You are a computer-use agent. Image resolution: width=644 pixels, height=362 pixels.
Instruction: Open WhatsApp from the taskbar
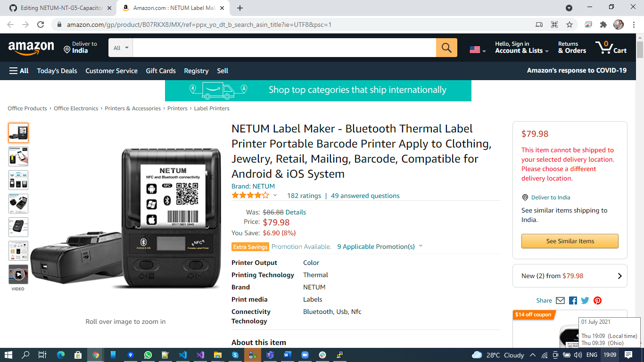(148, 355)
